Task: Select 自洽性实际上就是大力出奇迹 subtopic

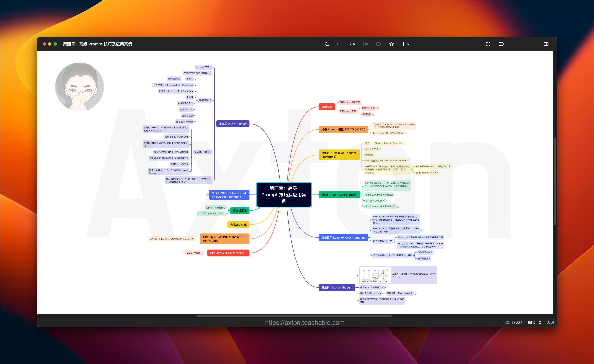Action: pyautogui.click(x=379, y=195)
